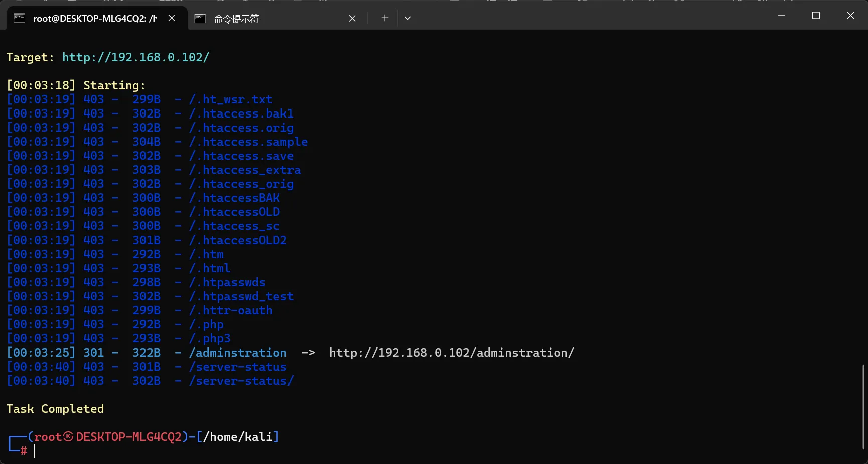Focus the command prompt cursor after the # sign
This screenshot has width=868, height=464.
[35, 451]
